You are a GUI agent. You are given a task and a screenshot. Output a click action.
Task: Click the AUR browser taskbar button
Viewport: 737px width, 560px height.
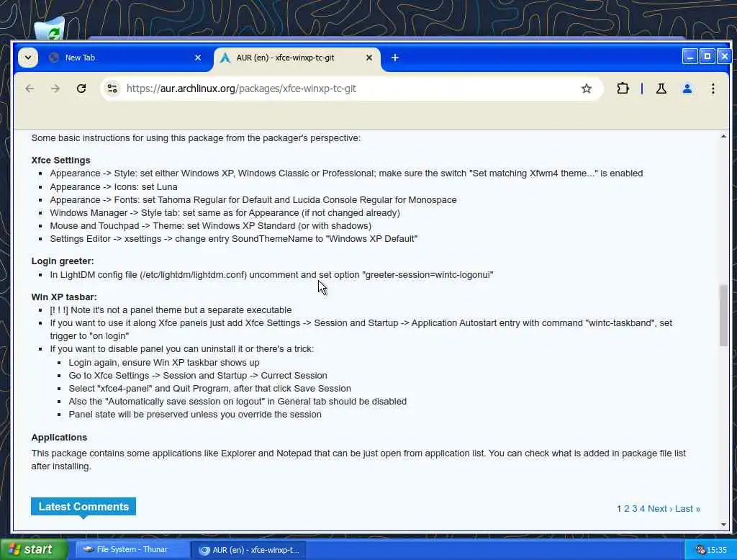coord(248,550)
